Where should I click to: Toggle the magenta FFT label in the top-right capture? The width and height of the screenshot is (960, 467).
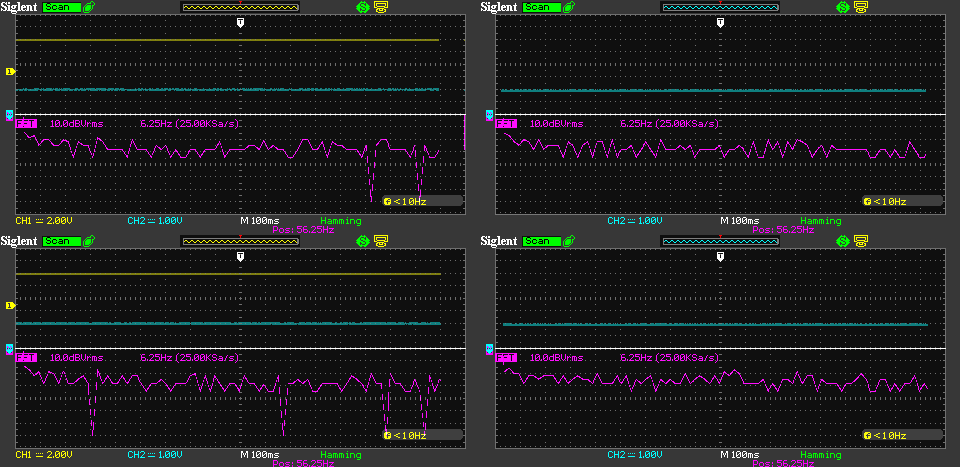click(x=507, y=124)
